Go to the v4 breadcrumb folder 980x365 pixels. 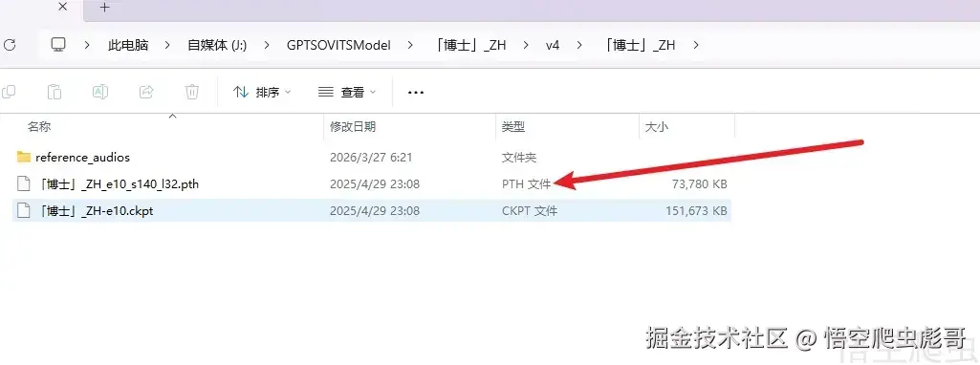point(553,45)
